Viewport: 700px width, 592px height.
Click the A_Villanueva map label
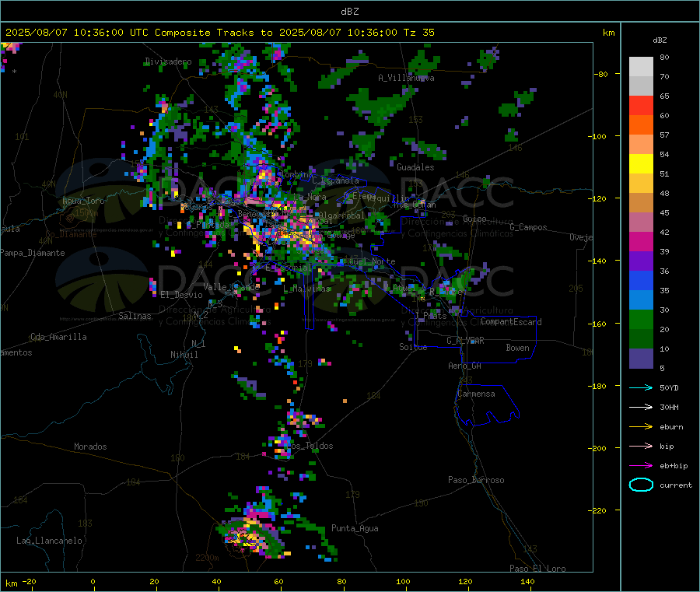point(406,78)
